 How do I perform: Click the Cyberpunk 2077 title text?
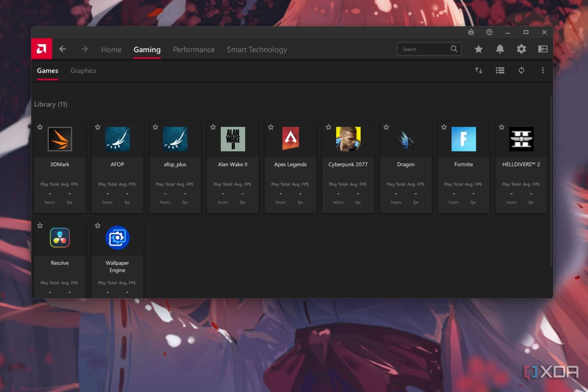click(x=348, y=164)
